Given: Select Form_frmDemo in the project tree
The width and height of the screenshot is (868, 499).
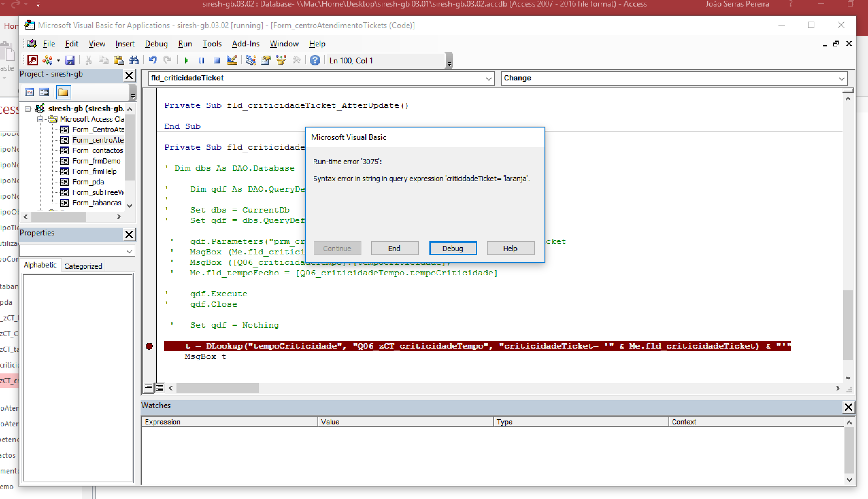Looking at the screenshot, I should coord(96,161).
